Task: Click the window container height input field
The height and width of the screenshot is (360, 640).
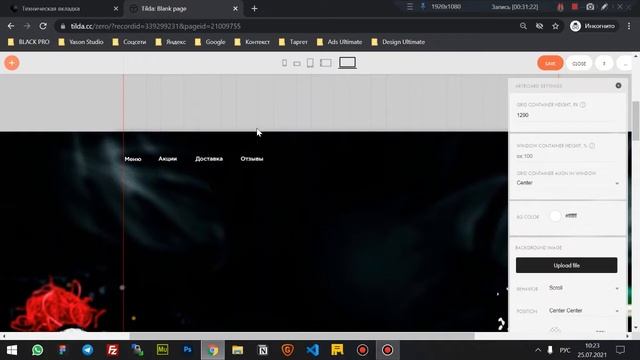Action: (567, 156)
